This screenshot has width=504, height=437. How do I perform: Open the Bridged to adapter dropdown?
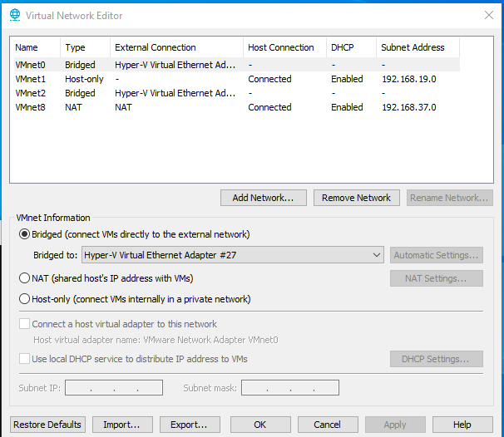pos(233,255)
